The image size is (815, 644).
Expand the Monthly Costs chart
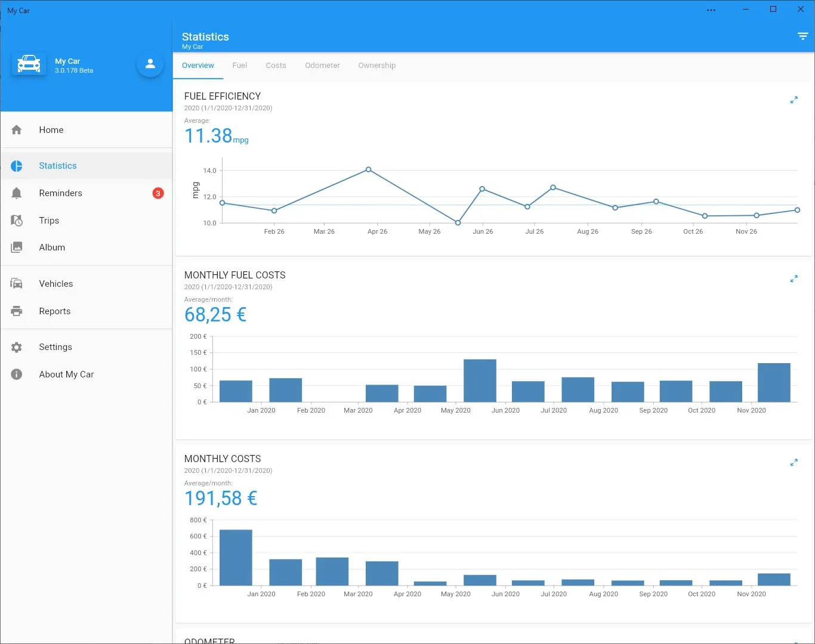794,463
